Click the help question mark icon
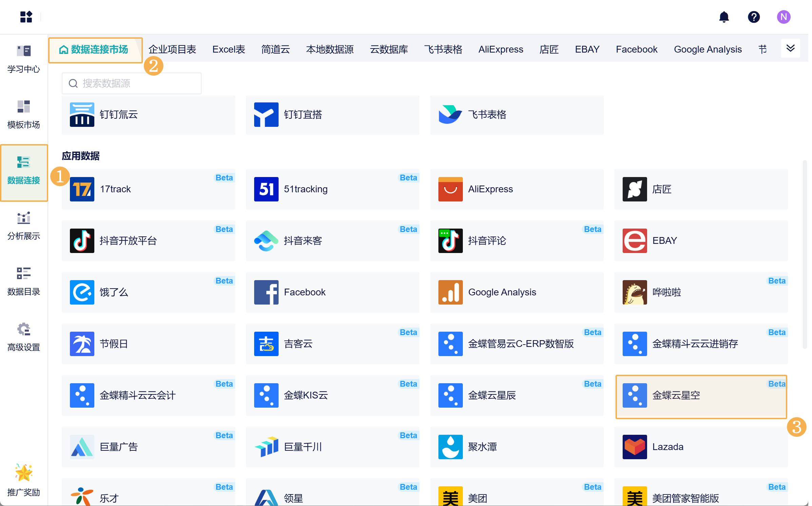 [754, 17]
